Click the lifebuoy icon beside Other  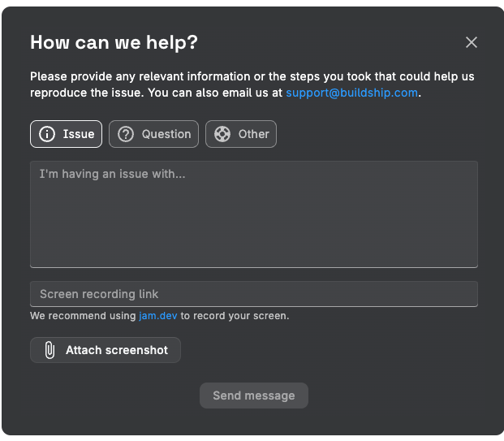(222, 134)
